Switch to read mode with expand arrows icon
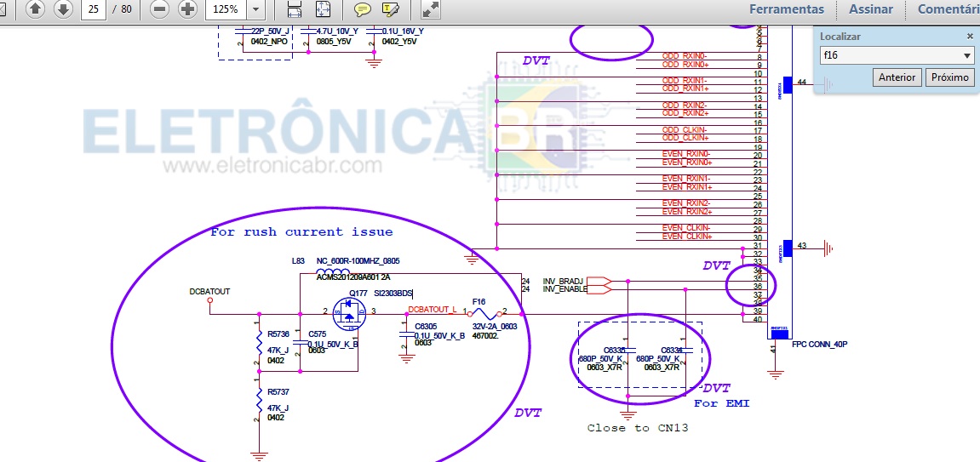 431,9
